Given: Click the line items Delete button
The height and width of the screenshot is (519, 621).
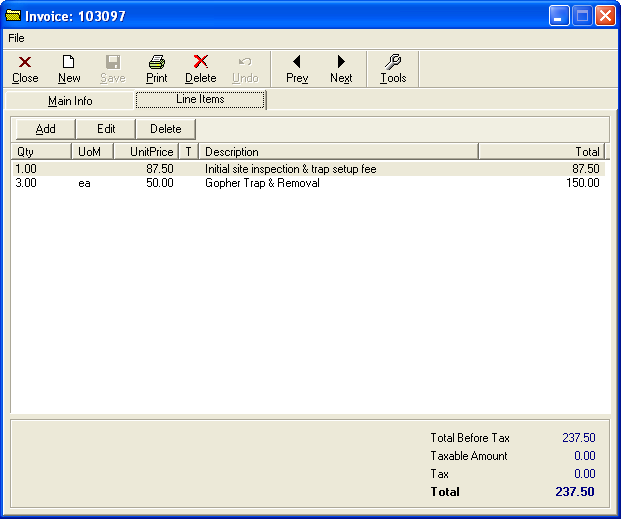Looking at the screenshot, I should (166, 129).
